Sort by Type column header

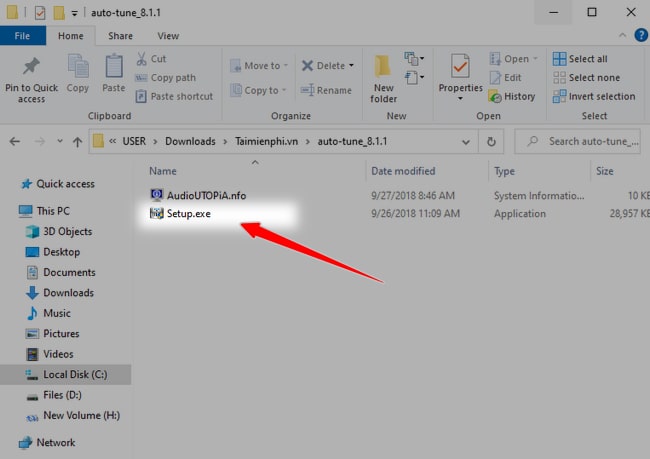point(504,171)
